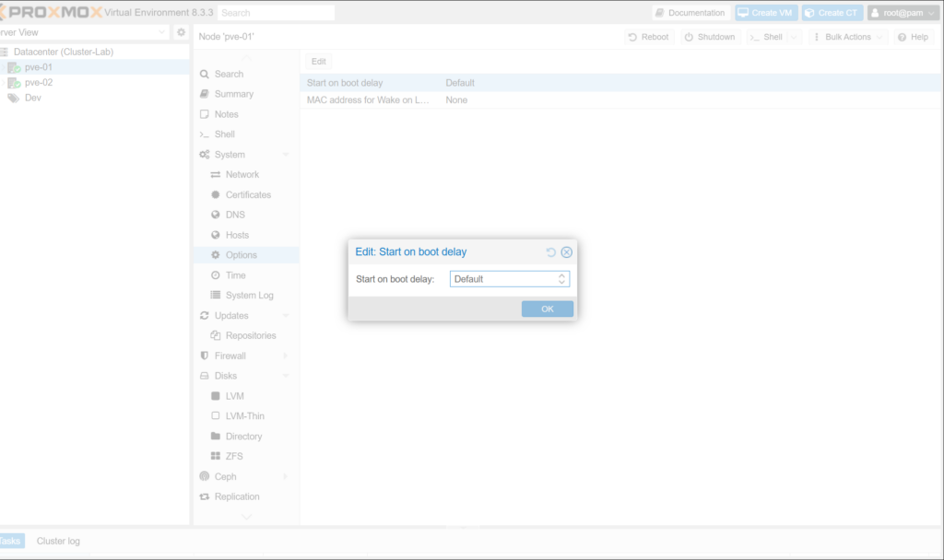Click the Create VM button

[x=766, y=13]
